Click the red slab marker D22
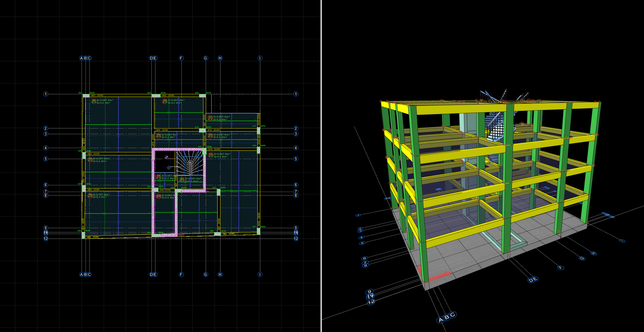 tap(211, 155)
